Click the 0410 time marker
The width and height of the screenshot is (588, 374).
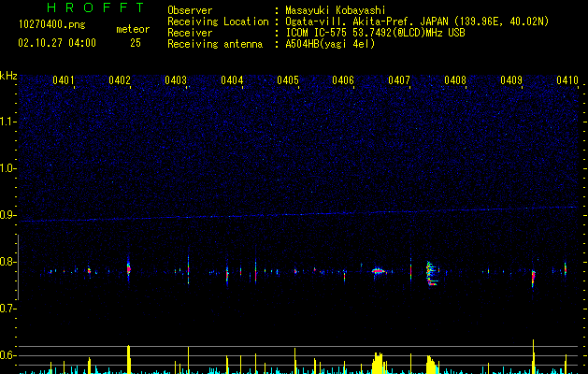click(567, 80)
